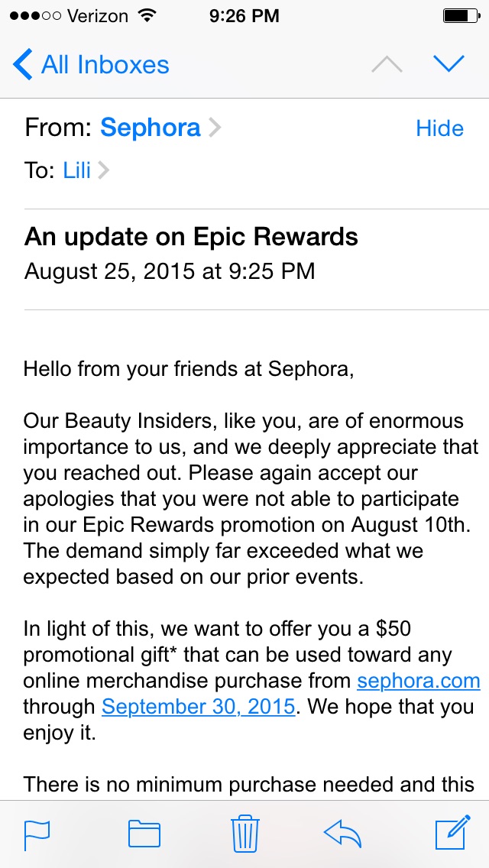Open the move-to-folder icon

144,834
